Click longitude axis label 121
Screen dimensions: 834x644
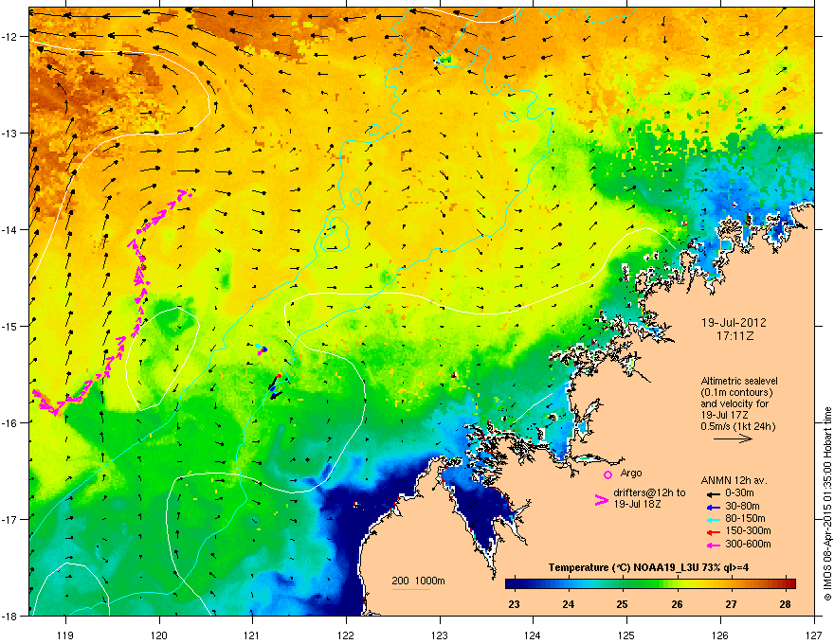pos(252,635)
